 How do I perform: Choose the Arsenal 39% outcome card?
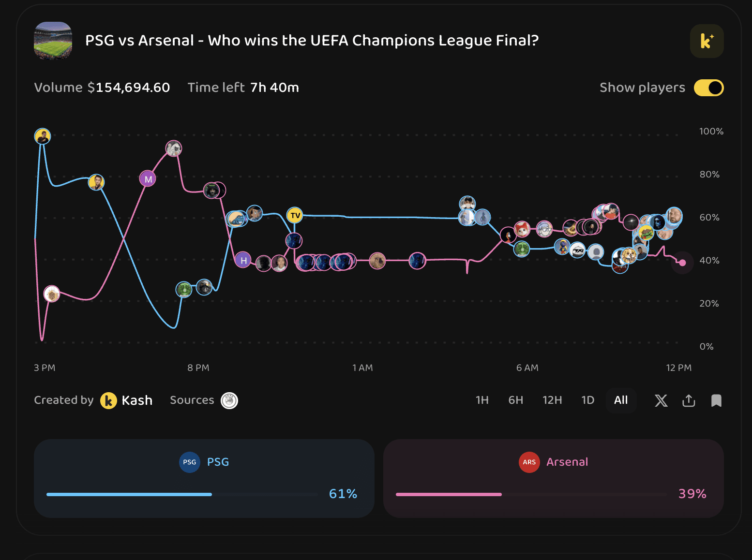(554, 478)
